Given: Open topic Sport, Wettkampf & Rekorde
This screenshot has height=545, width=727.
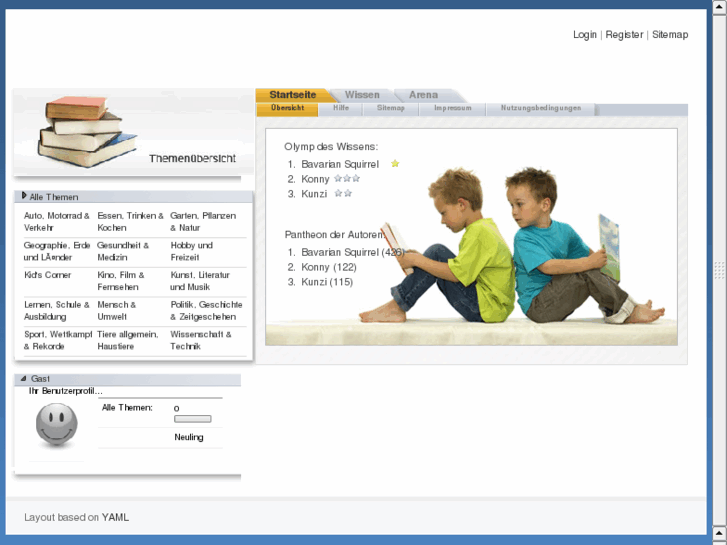Looking at the screenshot, I should click(x=58, y=340).
